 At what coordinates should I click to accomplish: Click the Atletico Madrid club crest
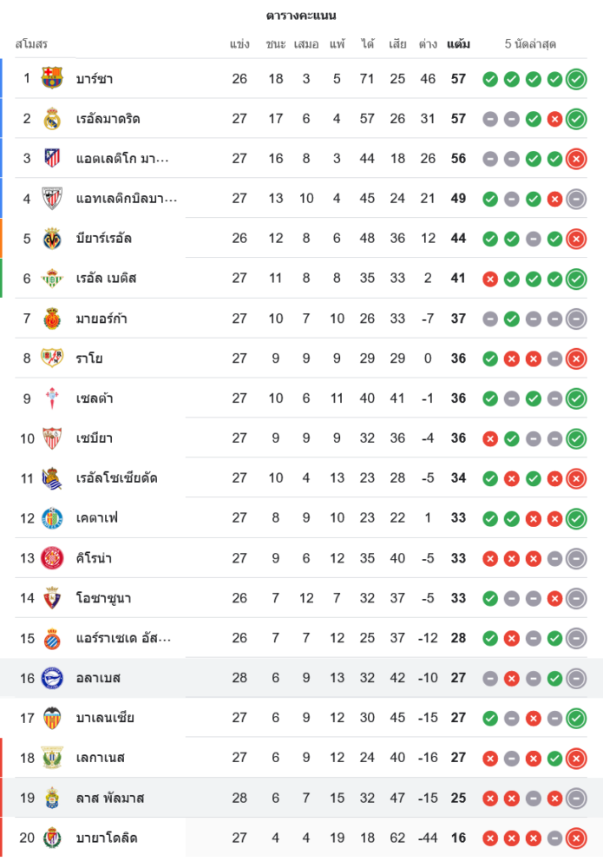pos(52,158)
